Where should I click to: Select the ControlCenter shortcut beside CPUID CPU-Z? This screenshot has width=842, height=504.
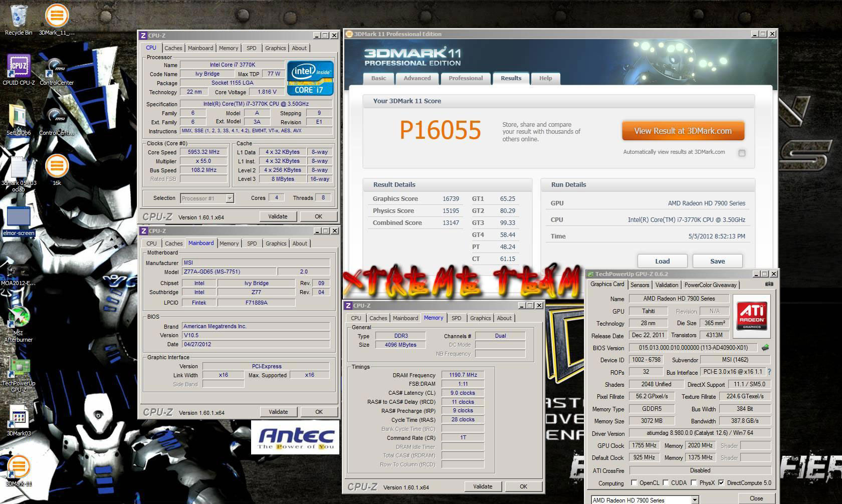(x=57, y=70)
